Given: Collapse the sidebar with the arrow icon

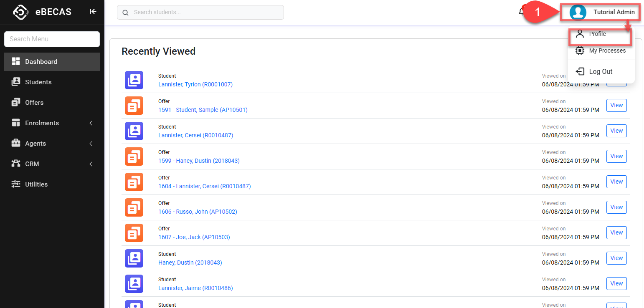Looking at the screenshot, I should (x=93, y=12).
